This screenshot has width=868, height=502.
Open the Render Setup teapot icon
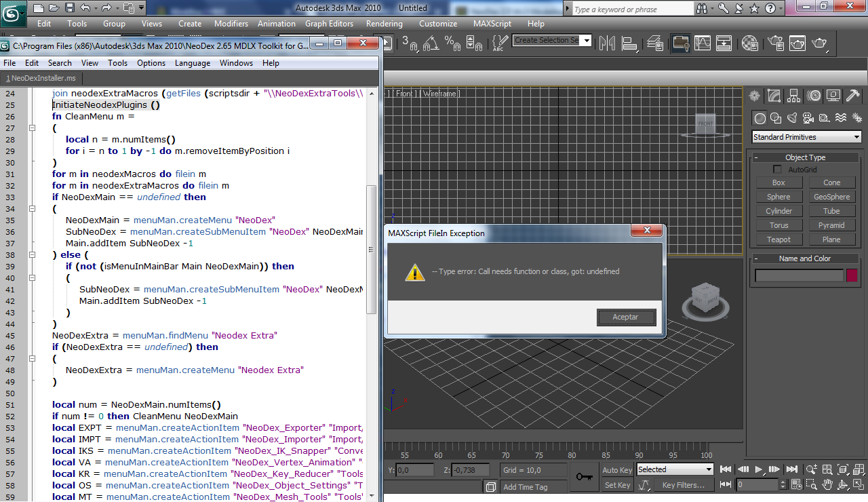click(775, 43)
